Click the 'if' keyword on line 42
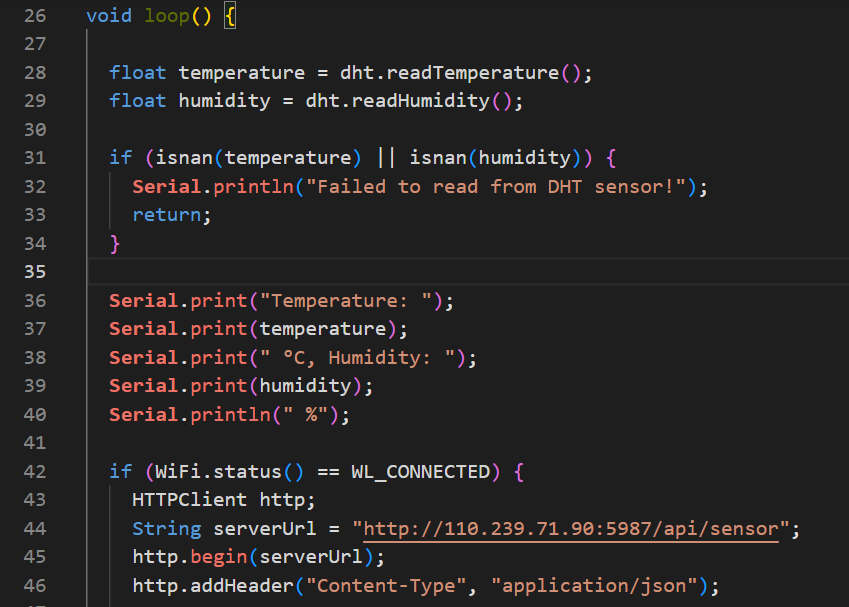The image size is (849, 607). [120, 472]
